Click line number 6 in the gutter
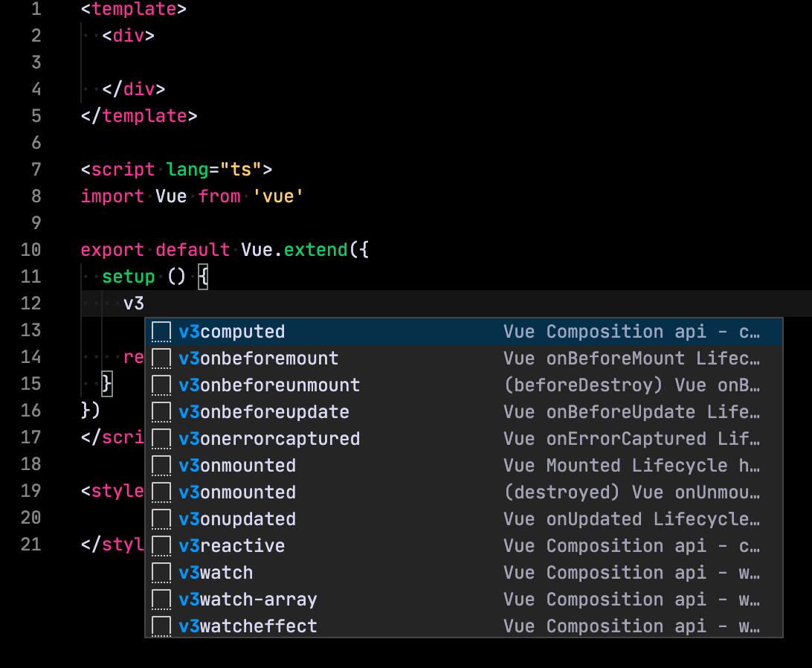The width and height of the screenshot is (812, 668). (x=36, y=143)
